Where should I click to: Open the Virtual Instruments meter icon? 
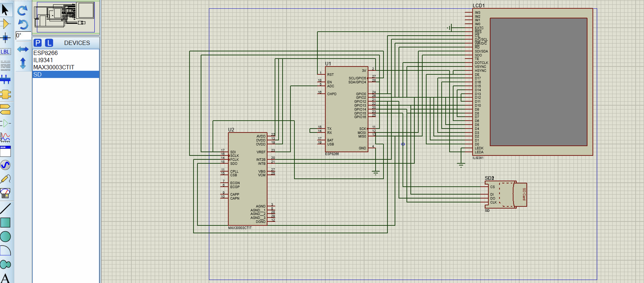click(x=5, y=193)
